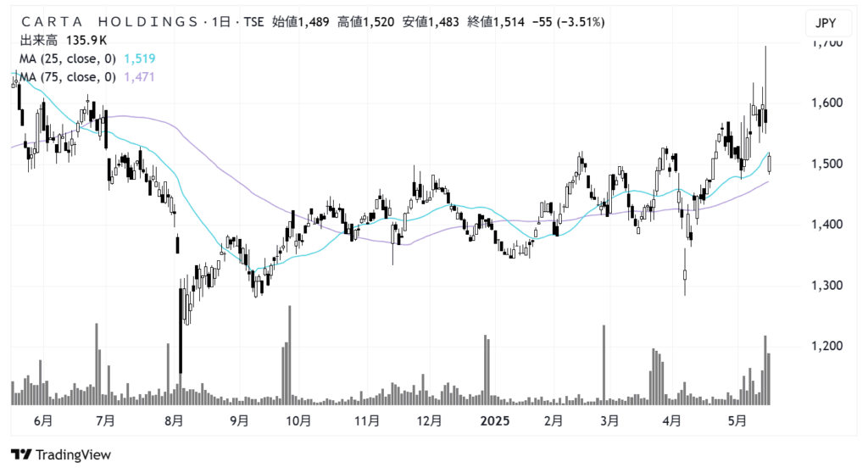868x473 pixels.
Task: Click the 2025 time axis label
Action: [x=495, y=421]
